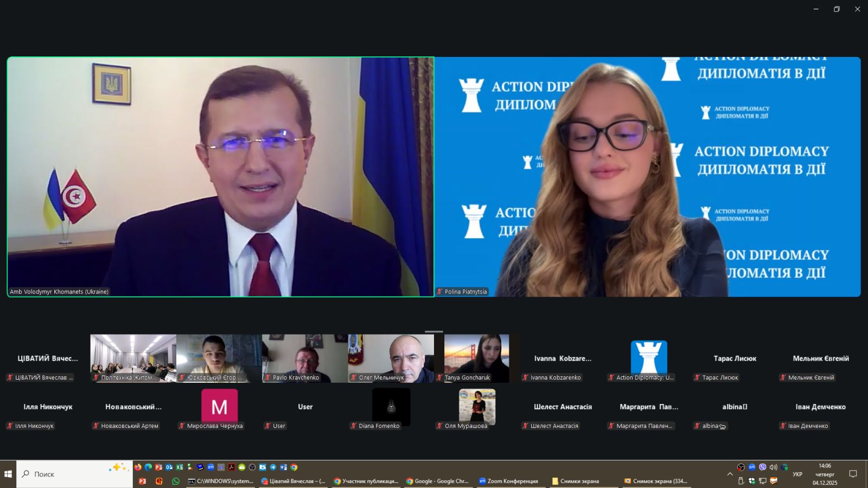Click the Юрковський Єгор video thumbnail

[x=219, y=358]
